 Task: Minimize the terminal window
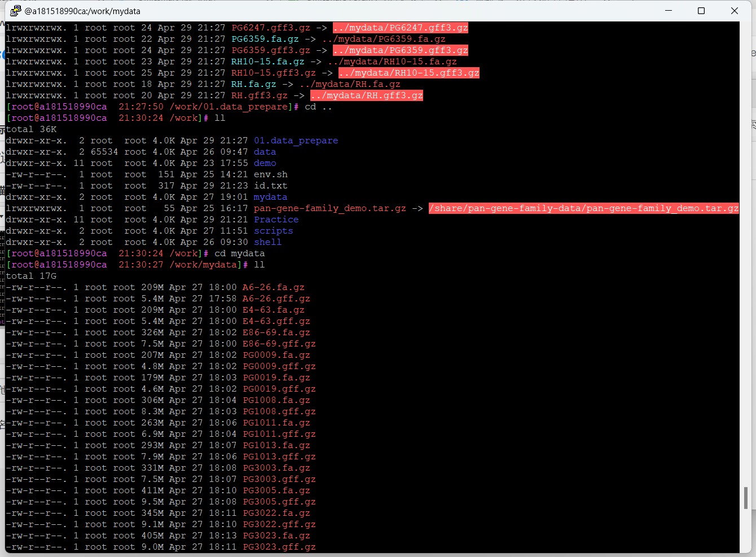[669, 11]
